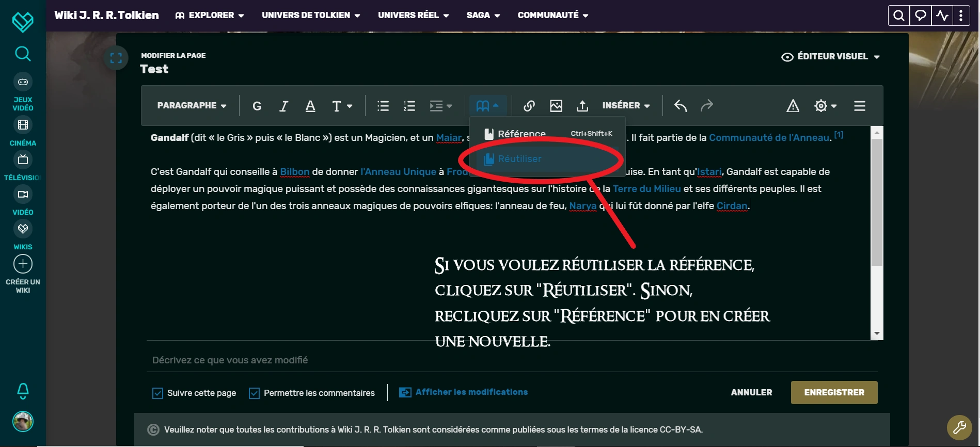
Task: Redo the last edit
Action: tap(707, 106)
